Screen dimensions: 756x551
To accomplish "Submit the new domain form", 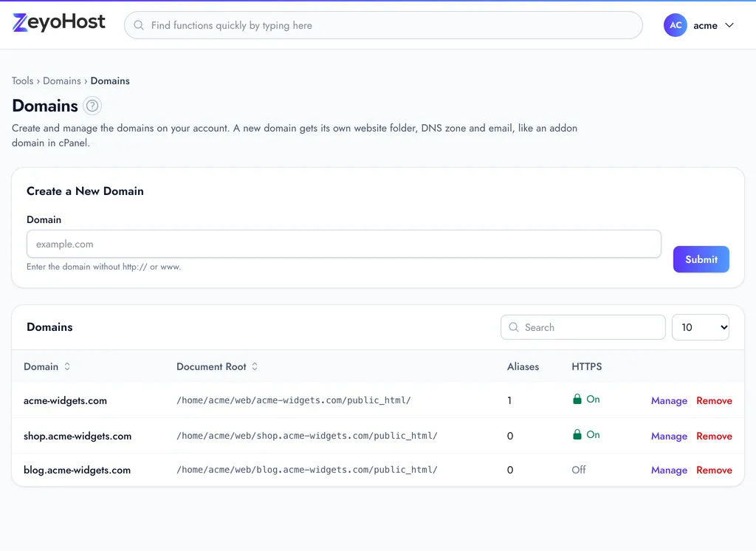I will [x=701, y=259].
